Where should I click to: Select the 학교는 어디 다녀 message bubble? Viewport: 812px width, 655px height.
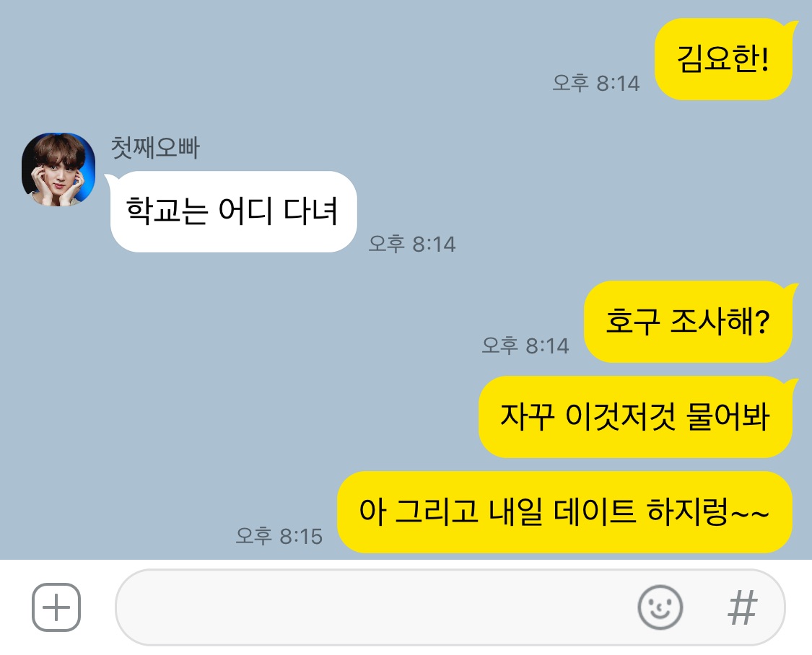coord(233,211)
